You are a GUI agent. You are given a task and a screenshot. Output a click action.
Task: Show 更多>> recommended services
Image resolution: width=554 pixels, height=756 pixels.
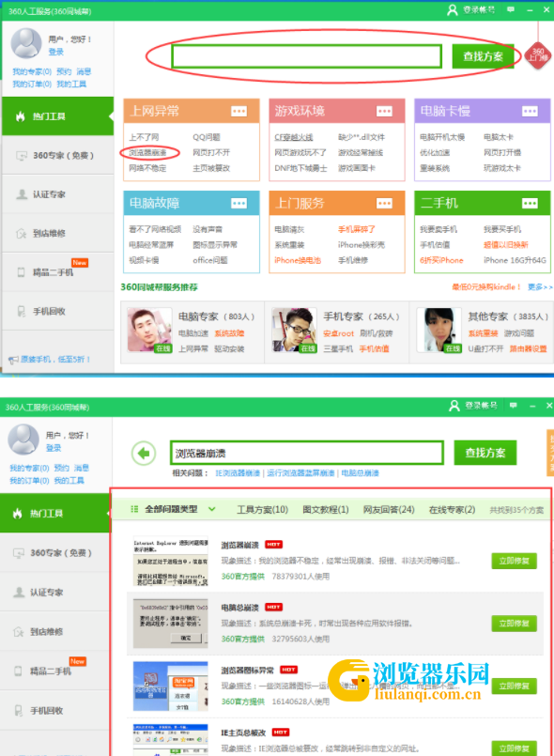point(540,286)
